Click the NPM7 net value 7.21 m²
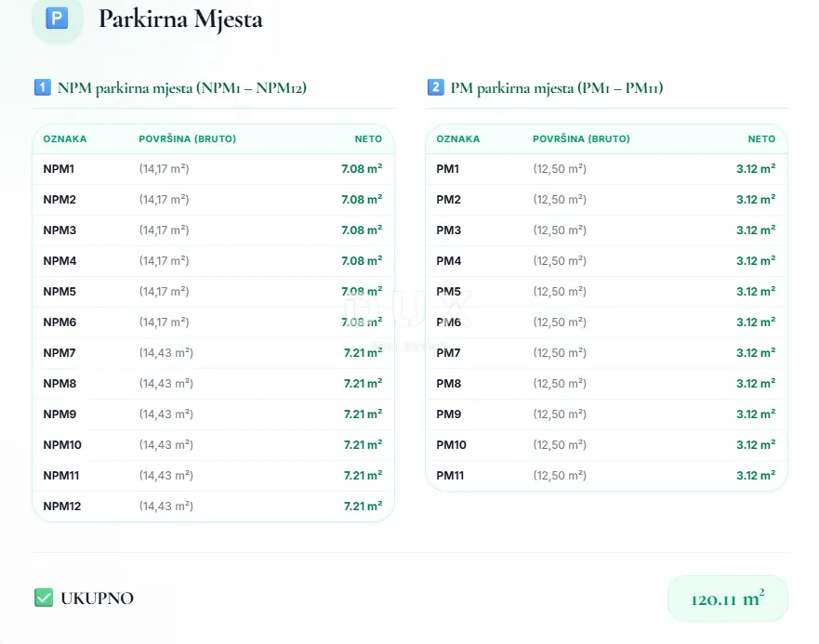Viewport: 819px width, 644px height. pos(363,353)
